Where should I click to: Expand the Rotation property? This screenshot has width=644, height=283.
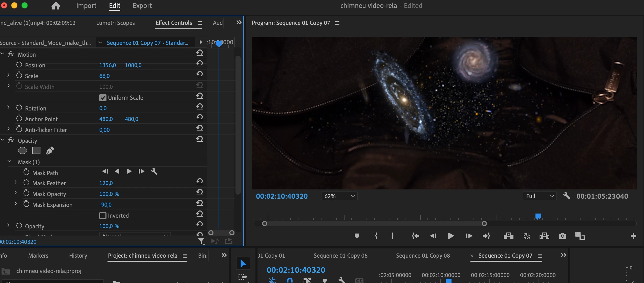(8, 107)
